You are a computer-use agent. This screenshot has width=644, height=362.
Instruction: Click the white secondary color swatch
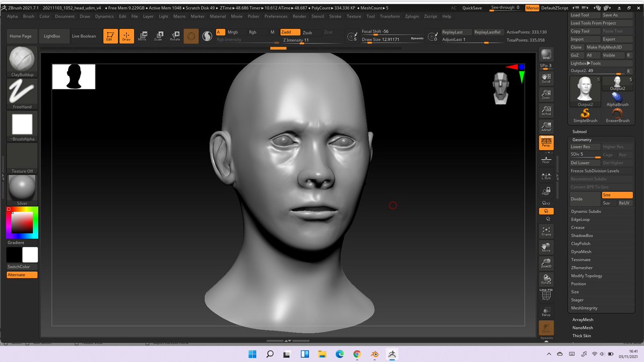(x=30, y=255)
